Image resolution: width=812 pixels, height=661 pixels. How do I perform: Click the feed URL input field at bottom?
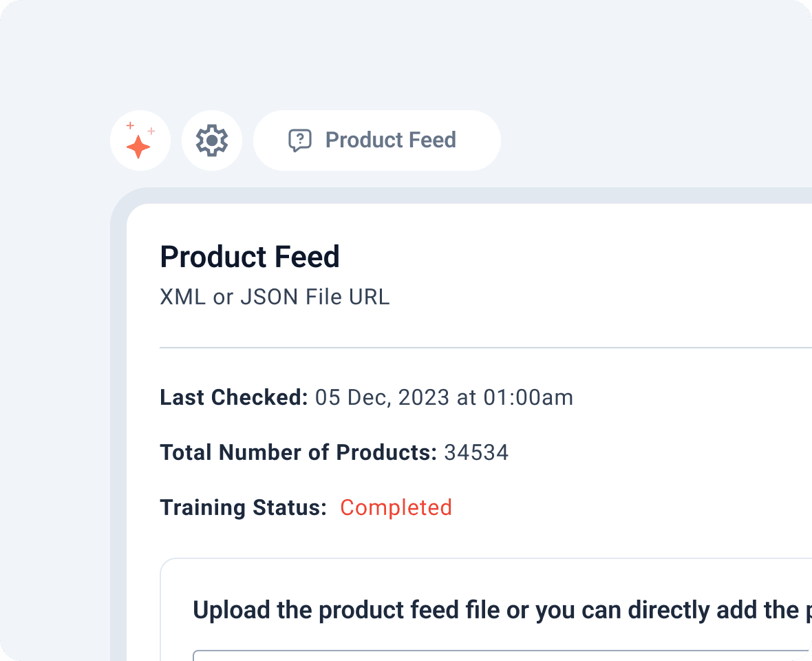502,655
